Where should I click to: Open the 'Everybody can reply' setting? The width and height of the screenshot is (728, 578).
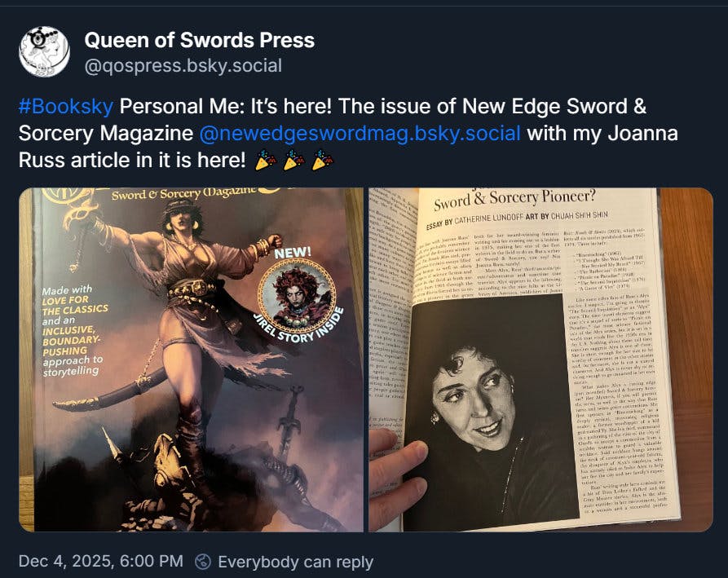295,562
